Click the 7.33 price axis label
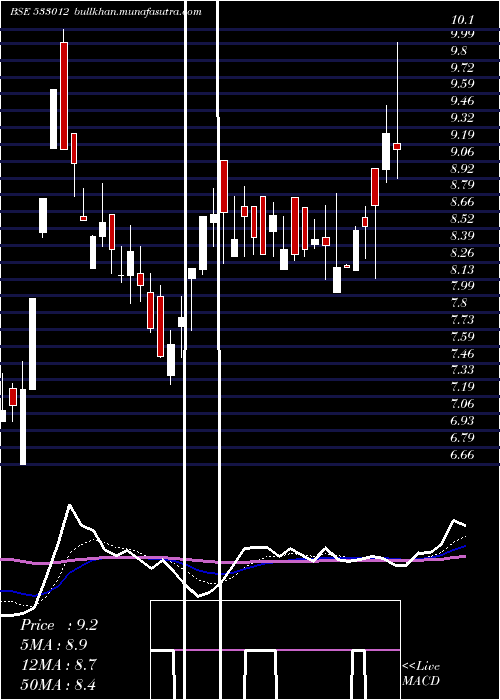This screenshot has width=500, height=700. (x=462, y=370)
